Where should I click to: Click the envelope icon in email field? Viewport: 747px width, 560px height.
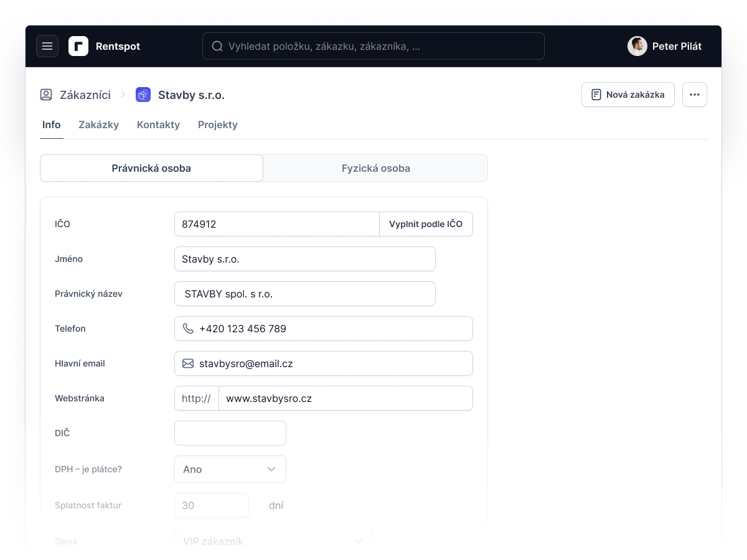click(188, 363)
